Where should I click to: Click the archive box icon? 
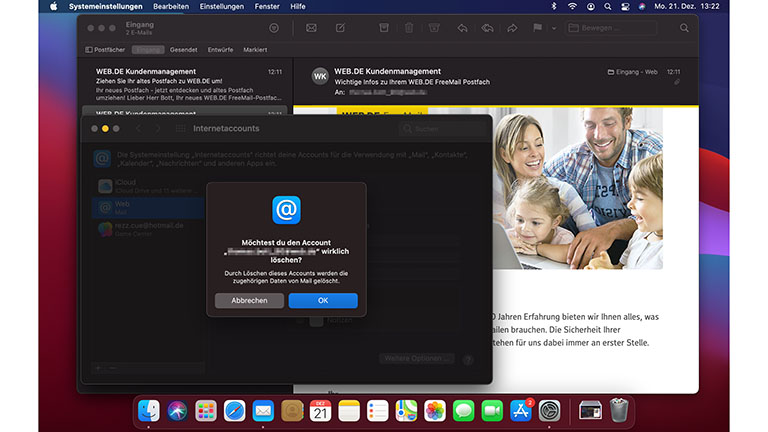coord(384,27)
